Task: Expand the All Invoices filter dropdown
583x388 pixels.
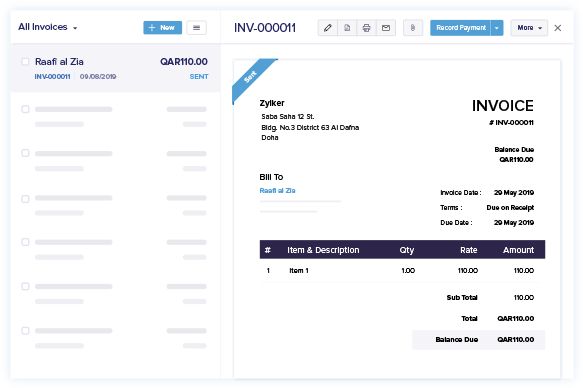Action: pyautogui.click(x=48, y=27)
